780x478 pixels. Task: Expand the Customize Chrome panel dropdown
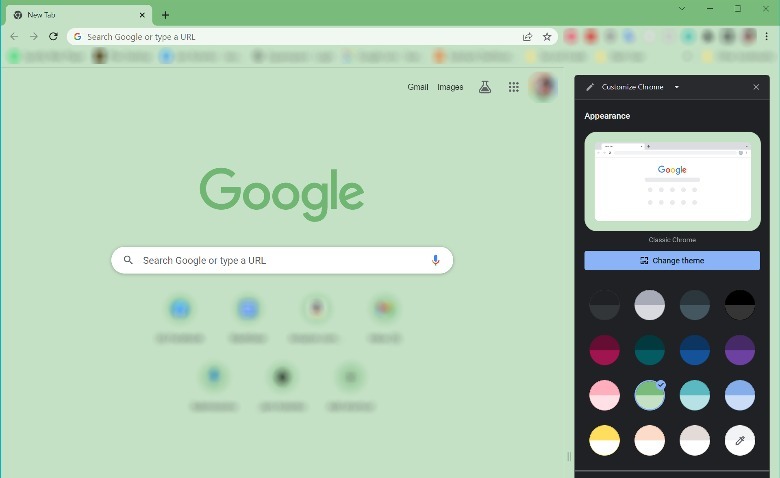click(x=677, y=87)
